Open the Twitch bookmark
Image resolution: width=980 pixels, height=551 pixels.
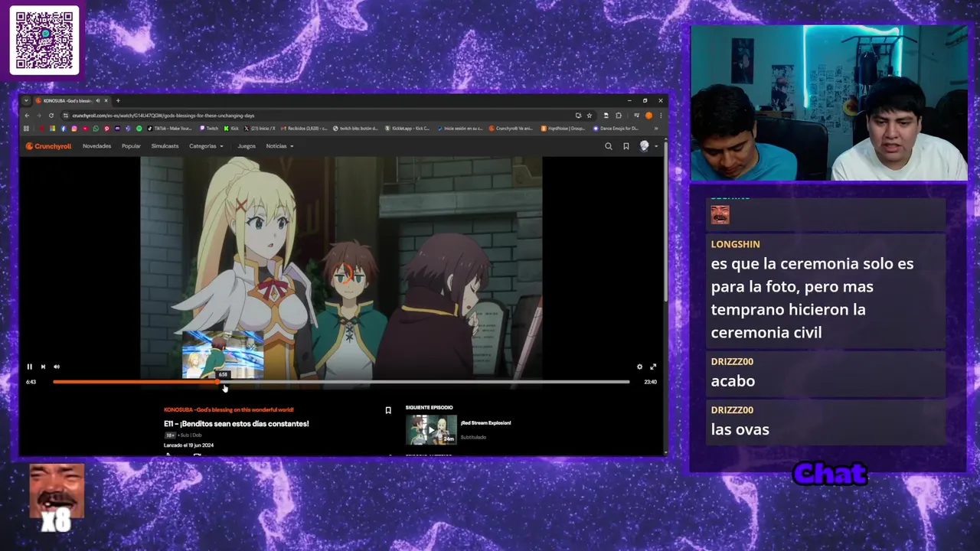coord(209,129)
